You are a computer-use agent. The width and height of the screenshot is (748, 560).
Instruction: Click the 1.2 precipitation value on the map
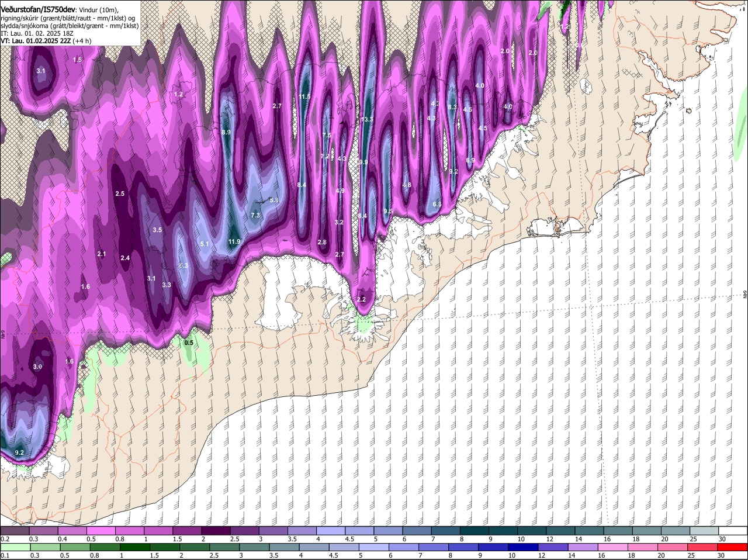[x=179, y=94]
